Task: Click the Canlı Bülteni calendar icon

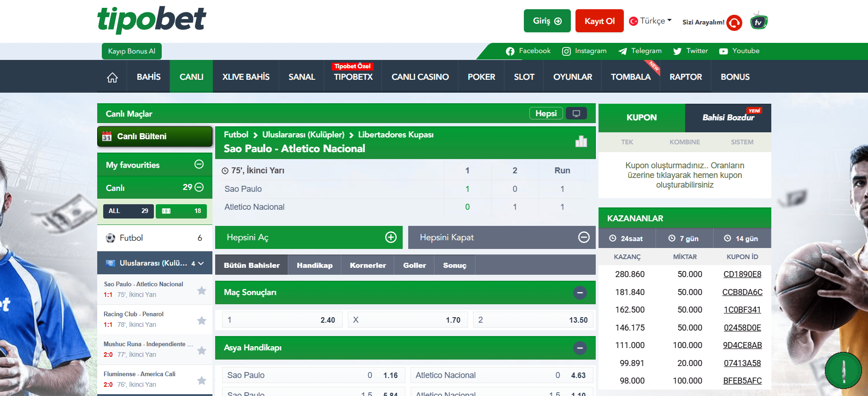Action: [x=107, y=136]
